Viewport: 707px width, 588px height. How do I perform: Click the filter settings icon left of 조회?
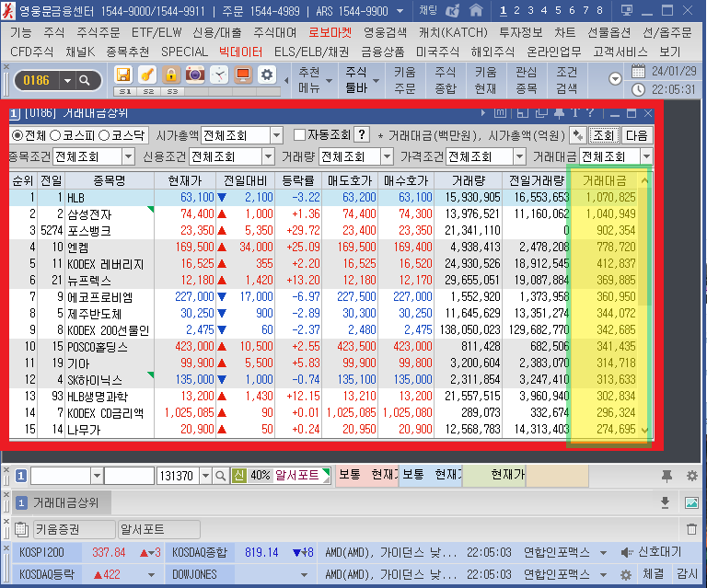578,135
